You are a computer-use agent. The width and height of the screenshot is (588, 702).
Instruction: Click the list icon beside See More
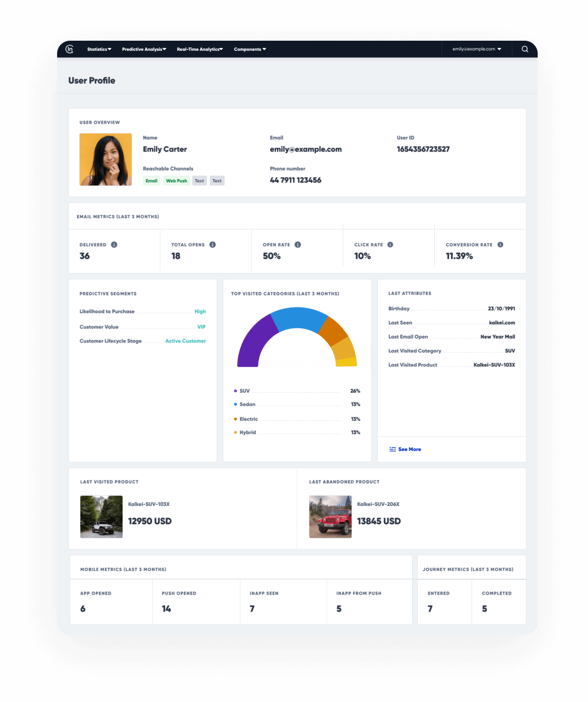point(392,449)
